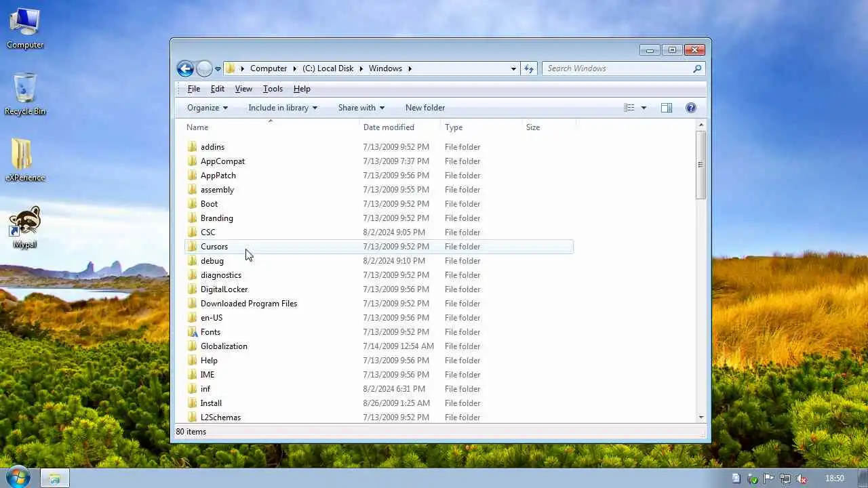
Task: Open the recent pages dropdown arrow
Action: (218, 68)
